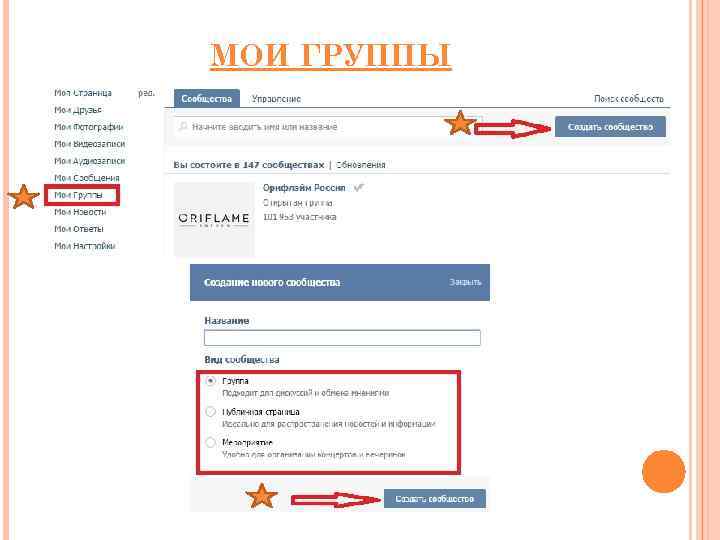Go to Мои Сообщения in sidebar
The width and height of the screenshot is (720, 540).
click(87, 178)
